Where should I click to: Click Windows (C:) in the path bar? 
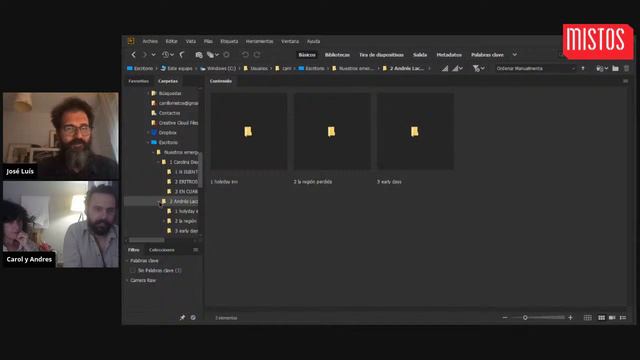(x=218, y=69)
